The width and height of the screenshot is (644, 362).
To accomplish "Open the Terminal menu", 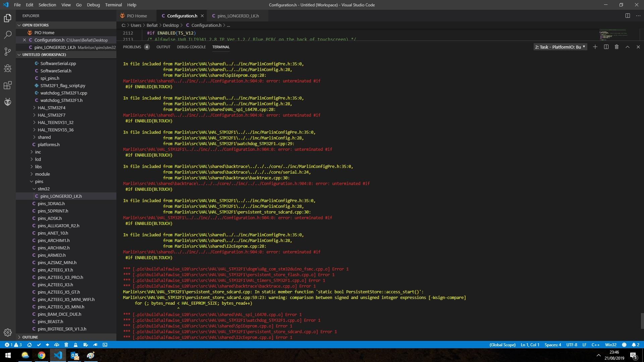I will 113,5.
